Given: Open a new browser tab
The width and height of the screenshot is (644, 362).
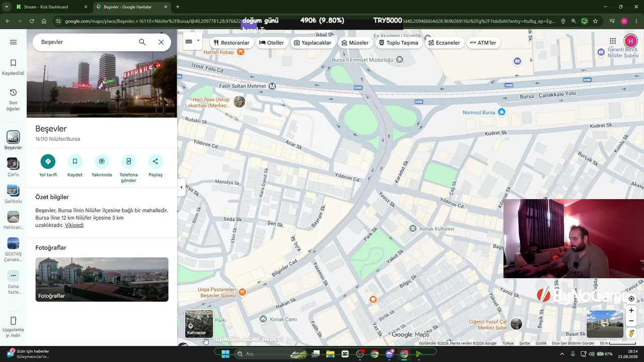Looking at the screenshot, I should (x=178, y=7).
